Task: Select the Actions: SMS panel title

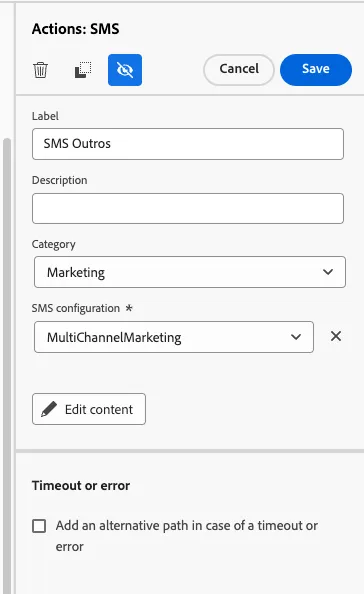Action: coord(76,29)
